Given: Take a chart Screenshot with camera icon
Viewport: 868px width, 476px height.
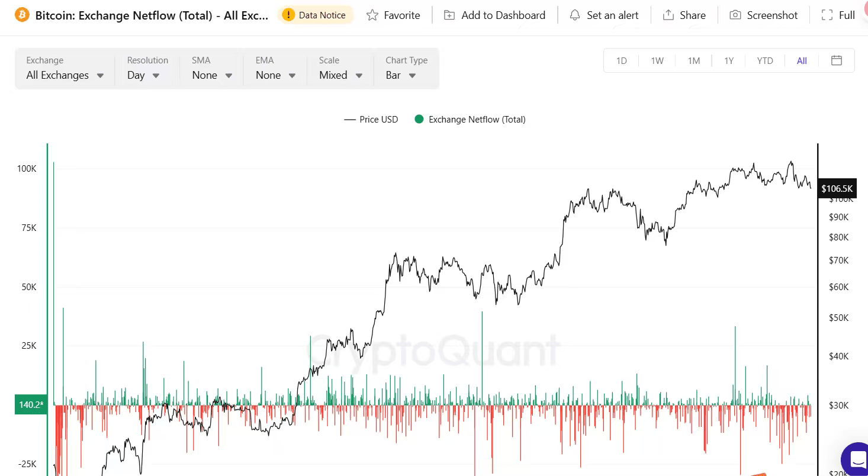Looking at the screenshot, I should 735,15.
